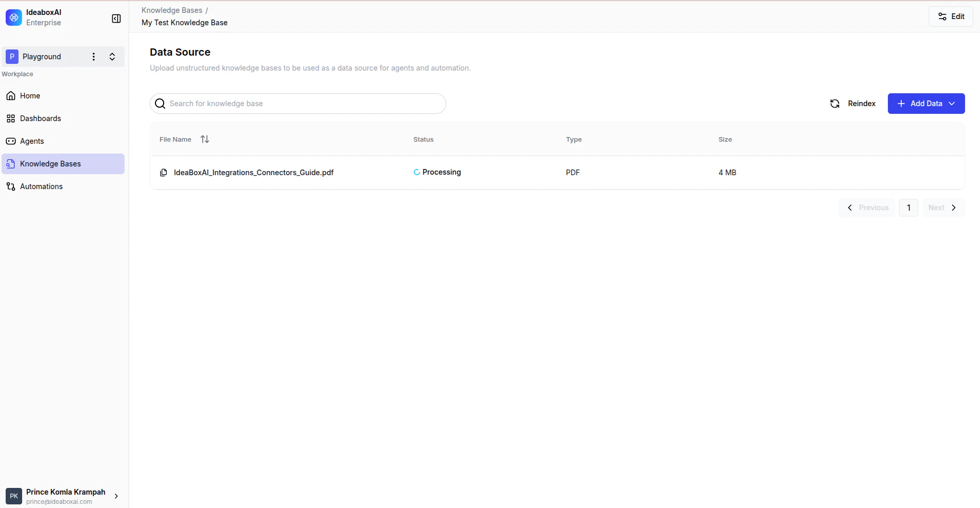
Task: Expand the user account menu chevron
Action: coord(116,496)
